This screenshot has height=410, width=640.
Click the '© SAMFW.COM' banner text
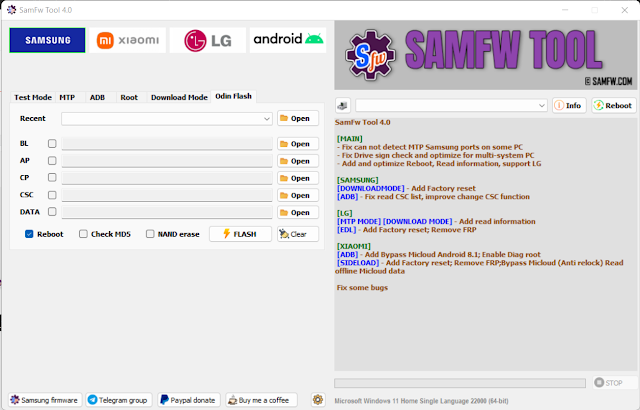[x=609, y=81]
